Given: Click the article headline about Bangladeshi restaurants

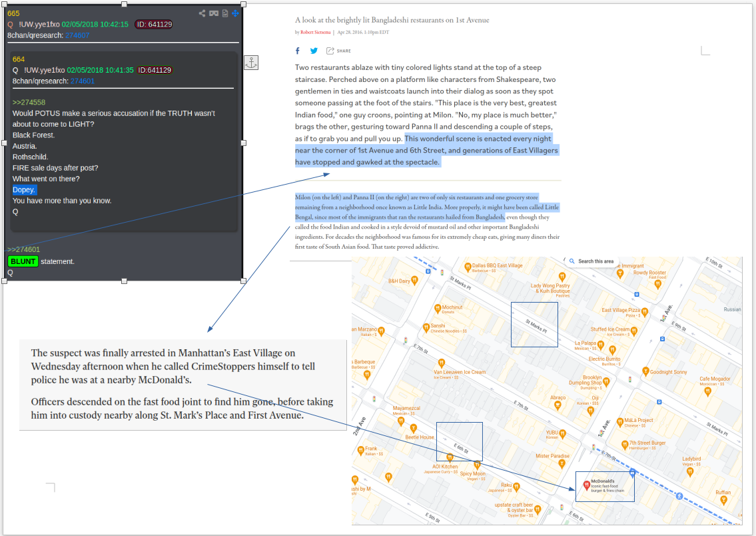Looking at the screenshot, I should pos(392,20).
